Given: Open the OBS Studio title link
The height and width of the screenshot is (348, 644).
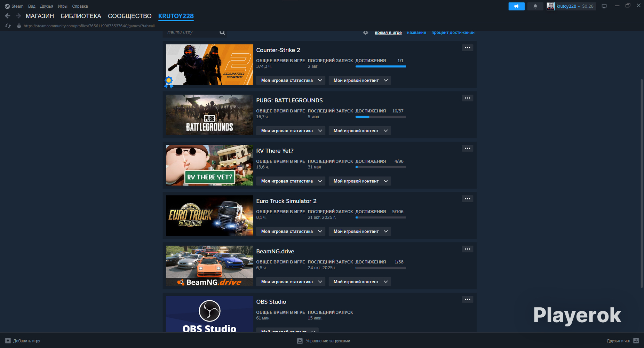Looking at the screenshot, I should coord(271,302).
